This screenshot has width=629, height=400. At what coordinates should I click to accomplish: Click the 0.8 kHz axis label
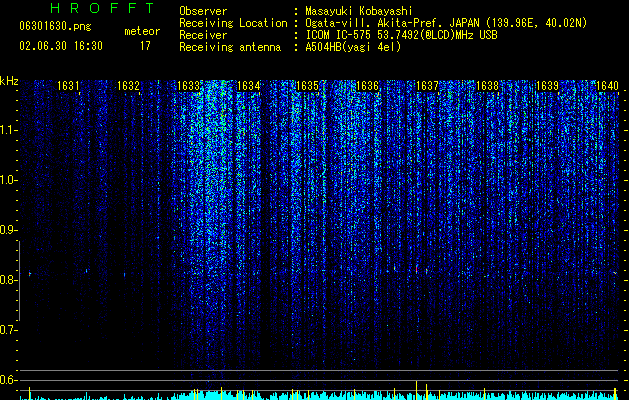pos(7,280)
